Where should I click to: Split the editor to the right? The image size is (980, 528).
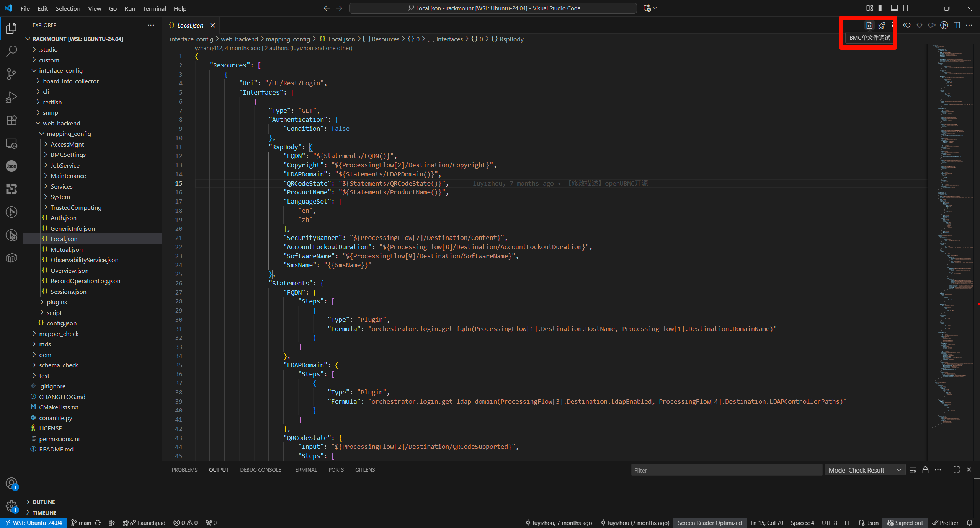point(957,25)
